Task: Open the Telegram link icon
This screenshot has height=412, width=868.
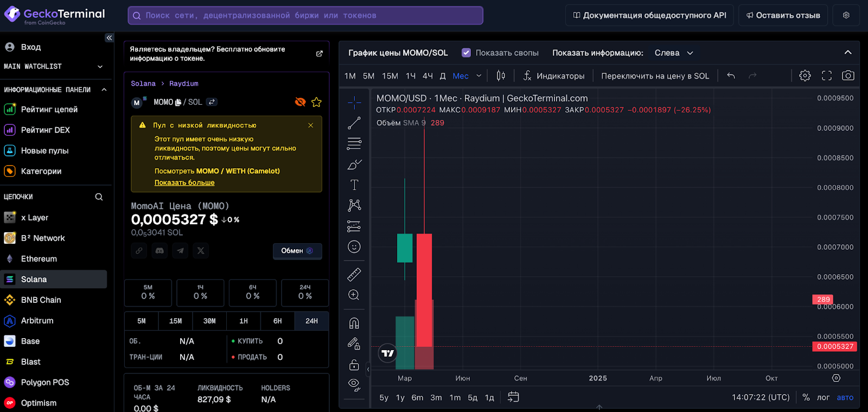Action: [x=180, y=251]
